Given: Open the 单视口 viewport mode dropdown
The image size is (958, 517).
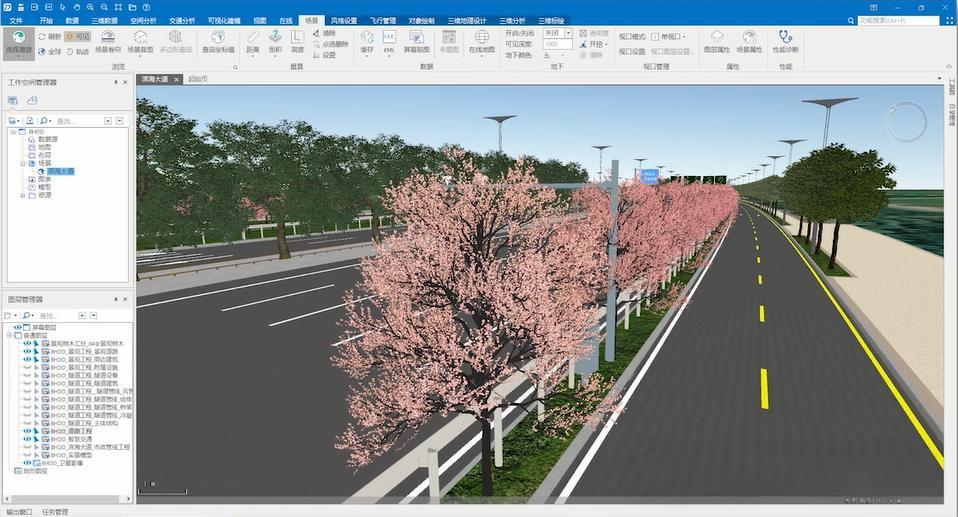Looking at the screenshot, I should pyautogui.click(x=685, y=37).
